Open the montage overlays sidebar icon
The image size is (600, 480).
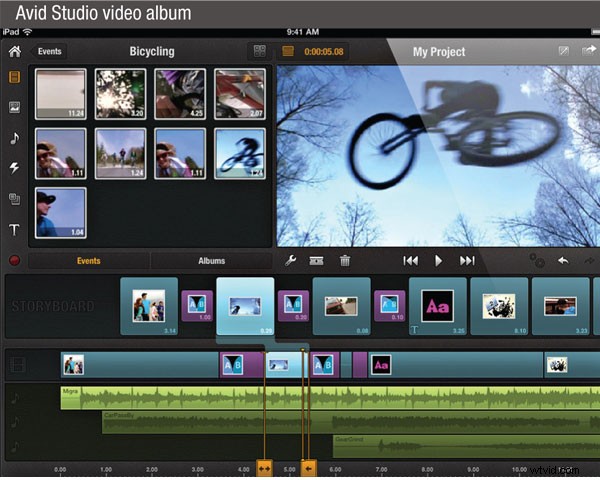(x=15, y=199)
